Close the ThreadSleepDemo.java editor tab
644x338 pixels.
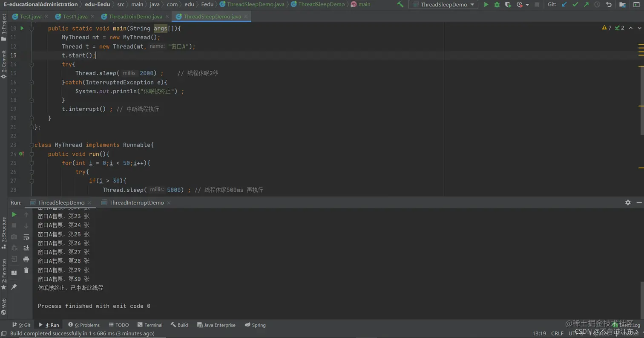pos(246,17)
